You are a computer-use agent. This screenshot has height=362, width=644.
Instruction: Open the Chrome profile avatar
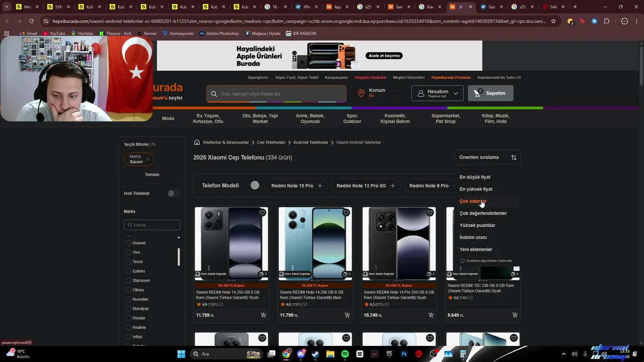[x=624, y=21]
